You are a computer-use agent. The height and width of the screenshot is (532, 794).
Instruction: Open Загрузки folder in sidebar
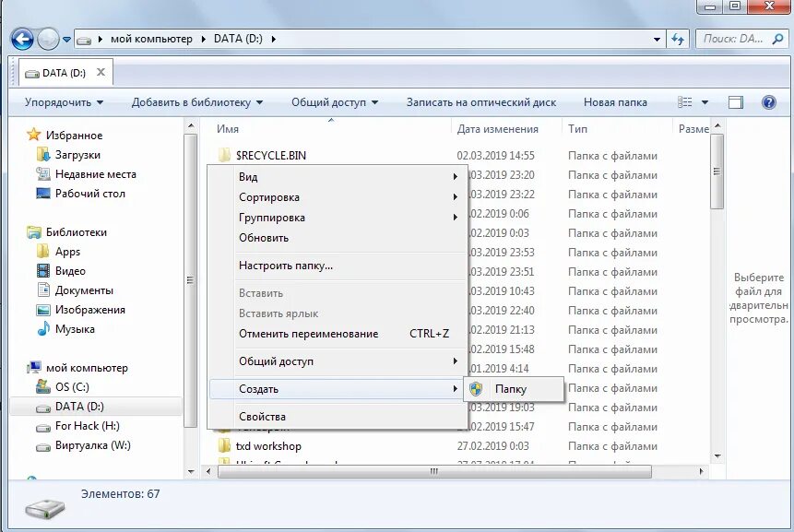click(77, 155)
